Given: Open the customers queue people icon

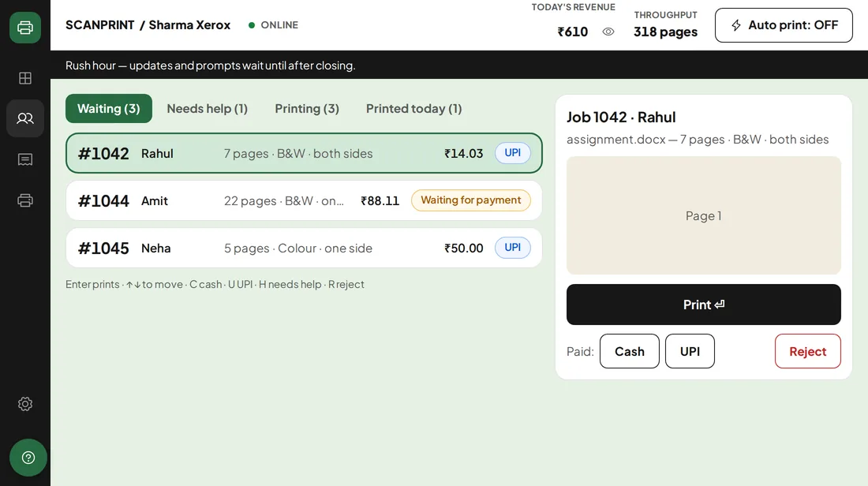Looking at the screenshot, I should (x=25, y=118).
